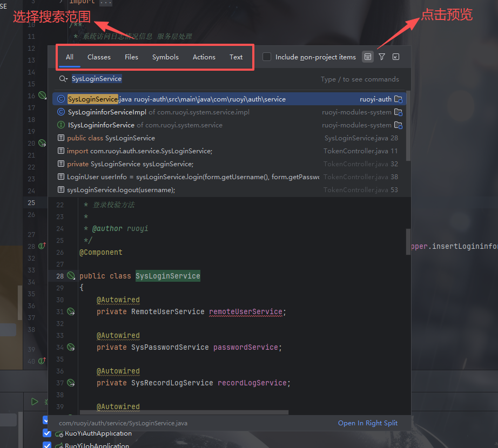498x448 pixels.
Task: Select 'private SysLoginService sysLoginService' result
Action: [229, 164]
